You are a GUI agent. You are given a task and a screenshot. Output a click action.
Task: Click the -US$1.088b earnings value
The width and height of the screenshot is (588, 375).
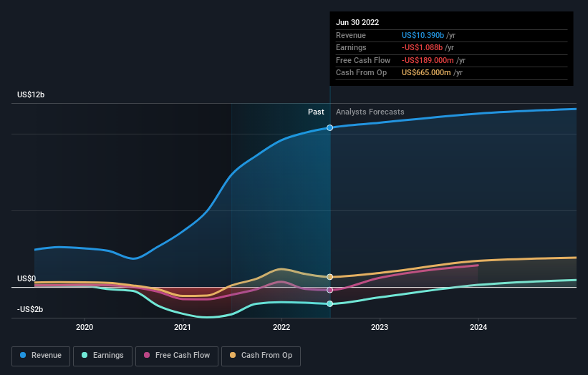click(423, 47)
